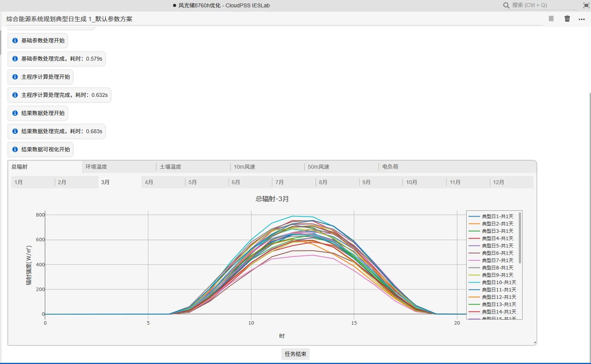Click the stop square icon in the header

coord(551,19)
